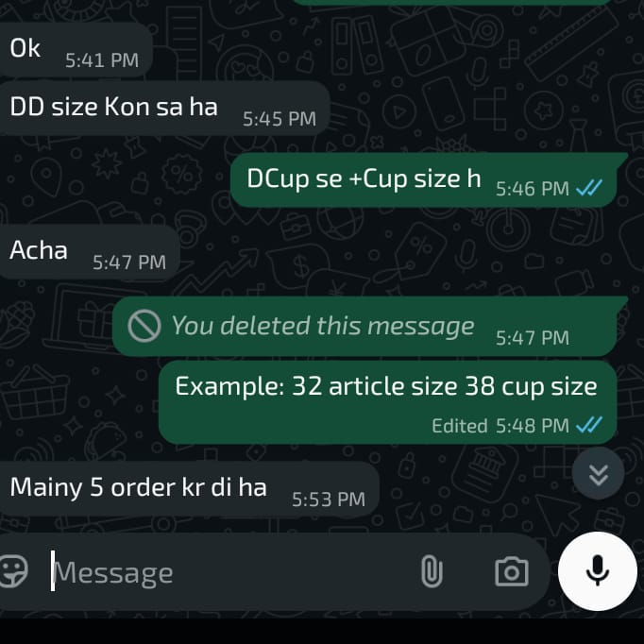The image size is (644, 644).
Task: Jump to latest messages with double-chevron button
Action: tap(599, 473)
